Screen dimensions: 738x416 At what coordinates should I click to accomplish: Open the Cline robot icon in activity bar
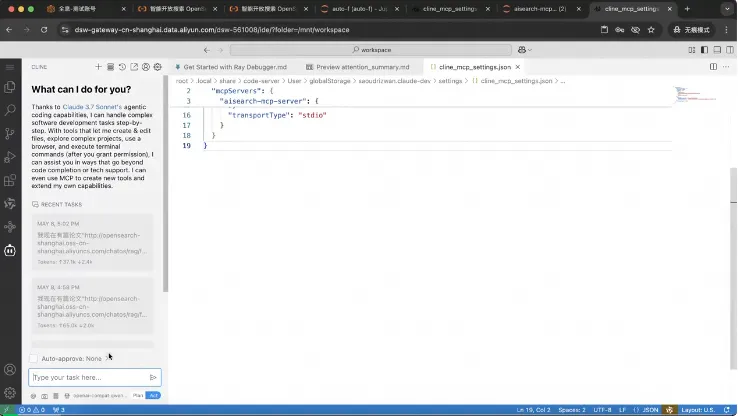pos(10,250)
